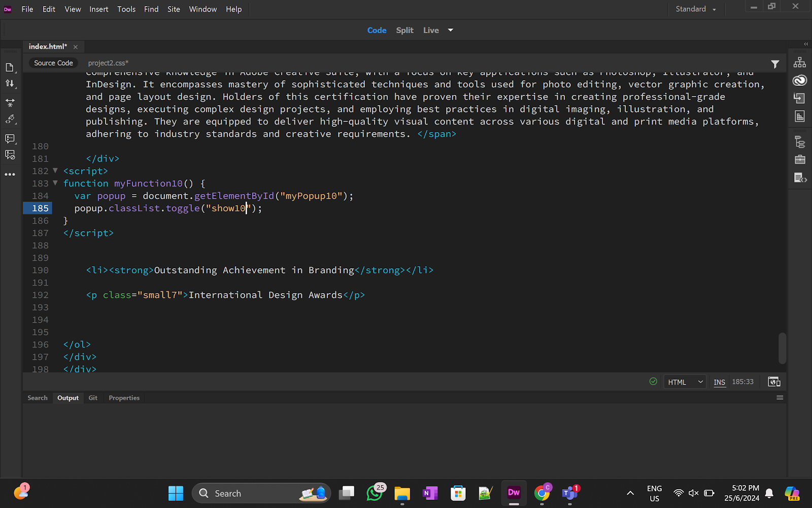Open the Live view options dropdown arrow
The width and height of the screenshot is (812, 508).
click(450, 30)
